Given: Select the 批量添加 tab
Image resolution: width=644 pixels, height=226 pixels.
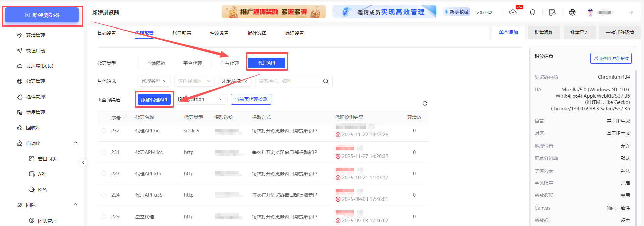Looking at the screenshot, I should click(544, 33).
